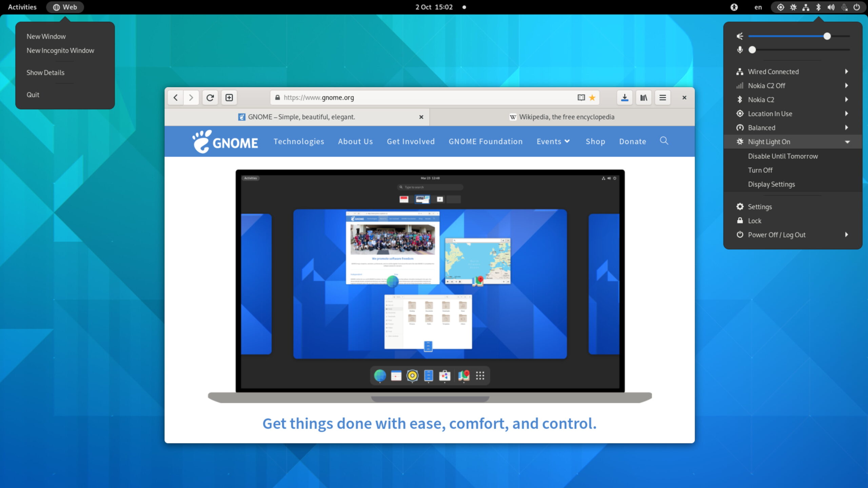Viewport: 868px width, 488px height.
Task: Click the volume speaker icon in menu
Action: [x=740, y=36]
